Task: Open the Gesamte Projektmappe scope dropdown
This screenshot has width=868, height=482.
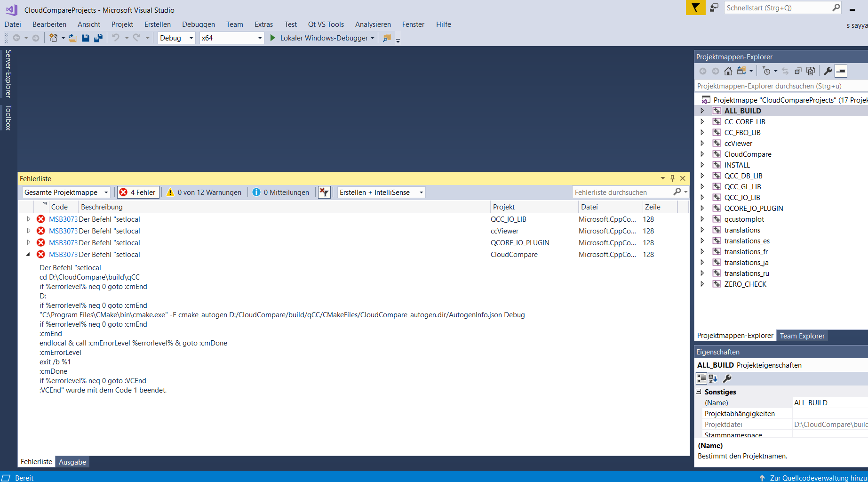Action: click(66, 192)
